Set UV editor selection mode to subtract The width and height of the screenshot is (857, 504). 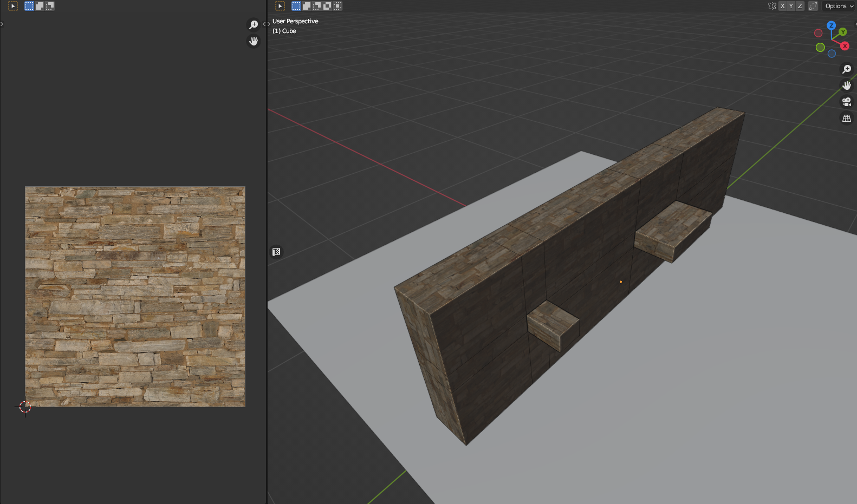tap(49, 6)
